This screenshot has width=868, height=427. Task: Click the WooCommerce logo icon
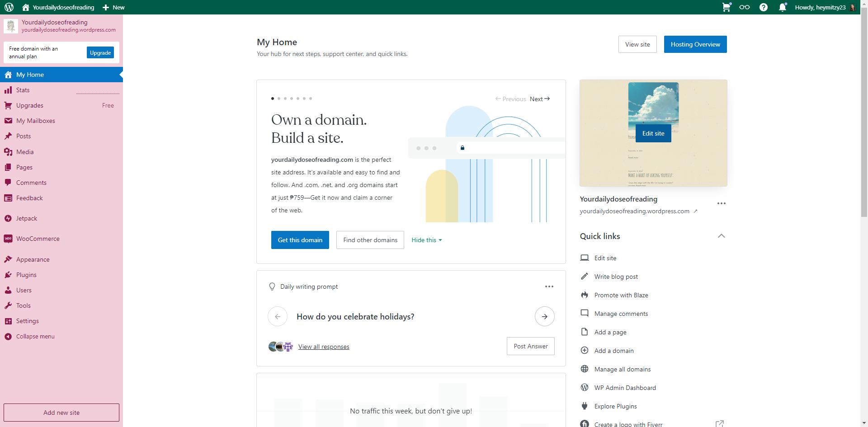8,239
